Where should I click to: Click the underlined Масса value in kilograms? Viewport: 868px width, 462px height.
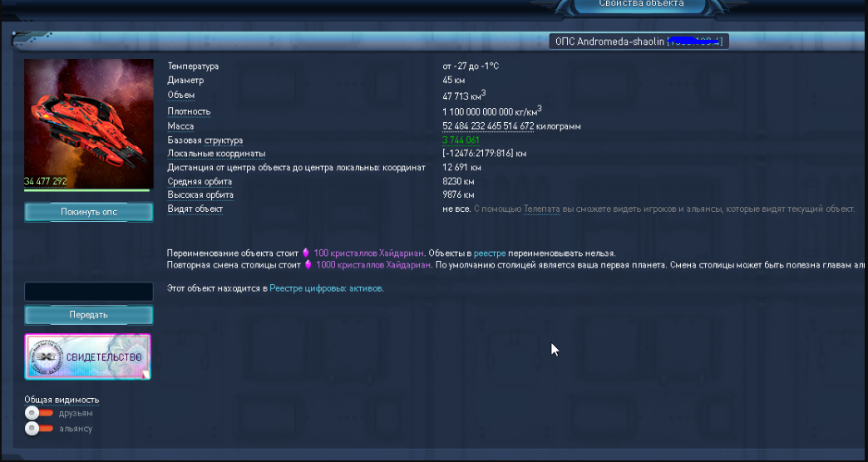(x=488, y=126)
